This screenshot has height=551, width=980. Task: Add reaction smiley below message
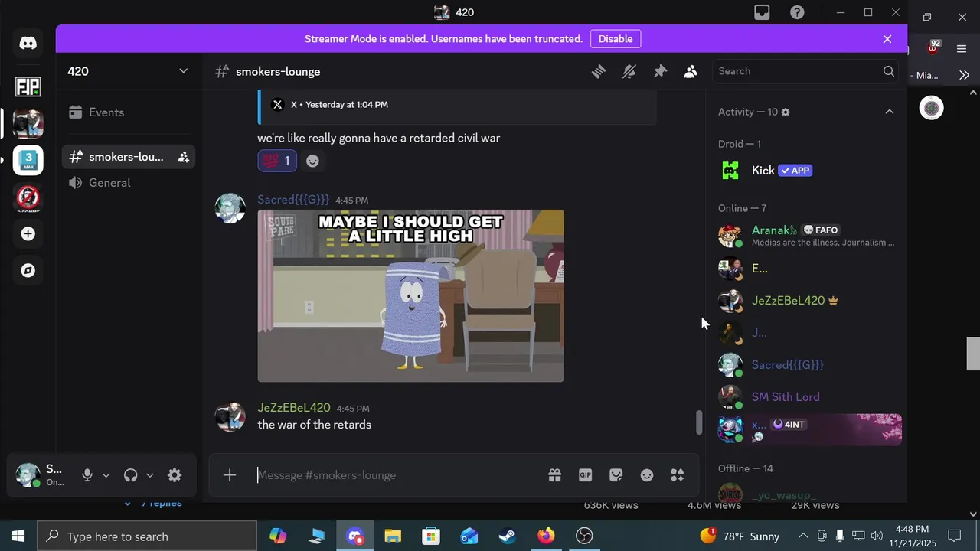pos(312,161)
